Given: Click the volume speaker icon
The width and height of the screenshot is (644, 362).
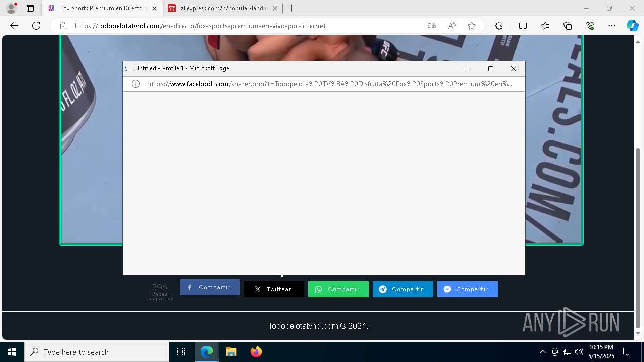Looking at the screenshot, I should [579, 352].
